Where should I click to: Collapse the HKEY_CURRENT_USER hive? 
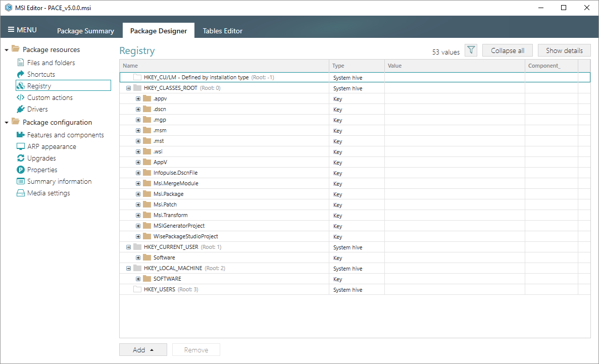click(x=129, y=247)
